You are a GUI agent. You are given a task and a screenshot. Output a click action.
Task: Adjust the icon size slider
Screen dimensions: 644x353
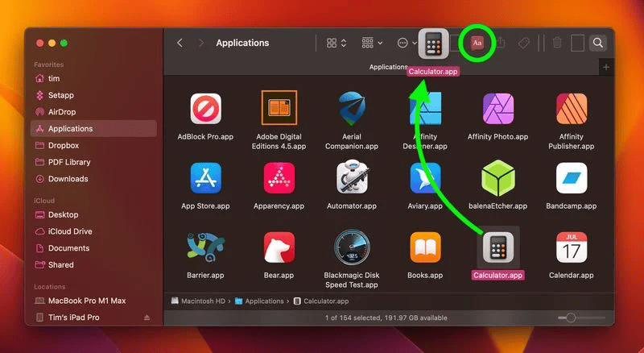click(x=570, y=318)
